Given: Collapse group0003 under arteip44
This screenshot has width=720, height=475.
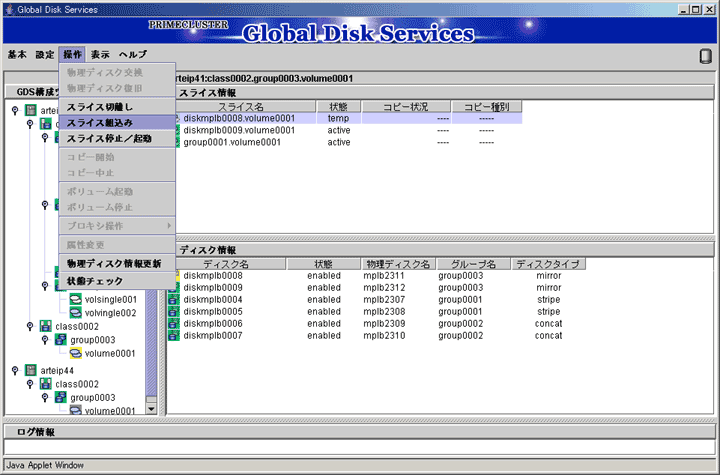Looking at the screenshot, I should pyautogui.click(x=45, y=397).
